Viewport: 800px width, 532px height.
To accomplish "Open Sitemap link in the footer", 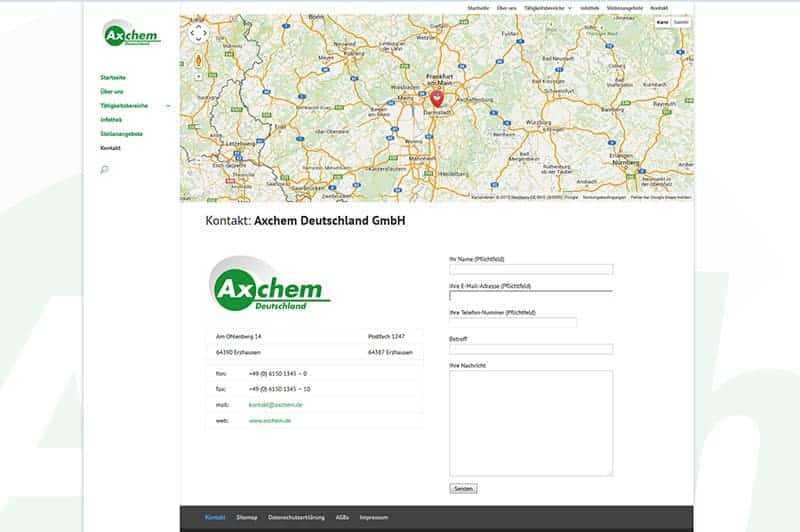I will 247,517.
